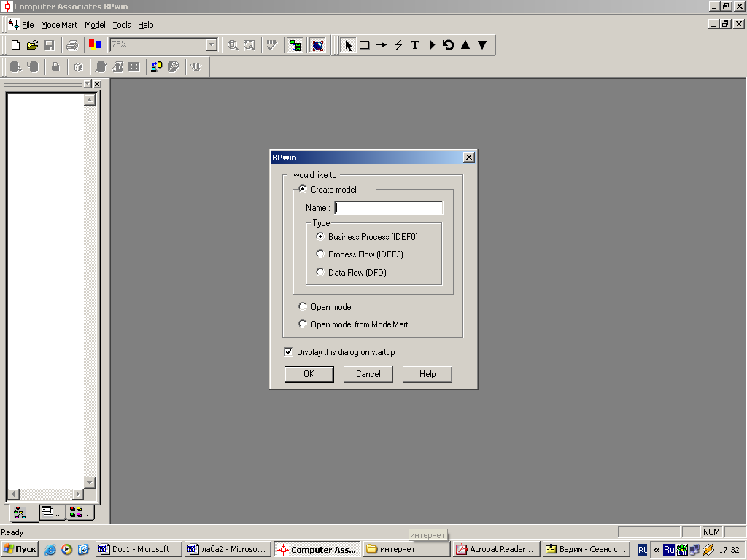Select the Squiggle lightning tool
This screenshot has width=747, height=560.
pyautogui.click(x=398, y=45)
